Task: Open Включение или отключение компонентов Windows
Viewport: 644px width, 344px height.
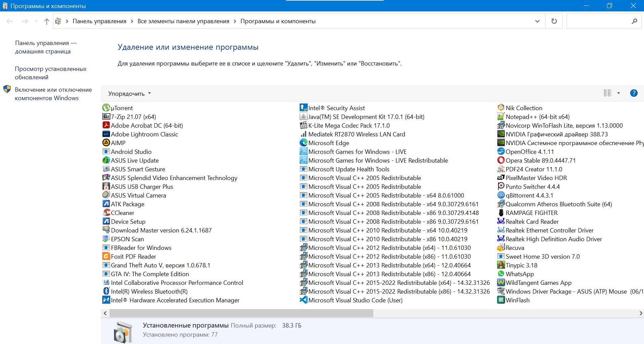Action: pyautogui.click(x=53, y=94)
